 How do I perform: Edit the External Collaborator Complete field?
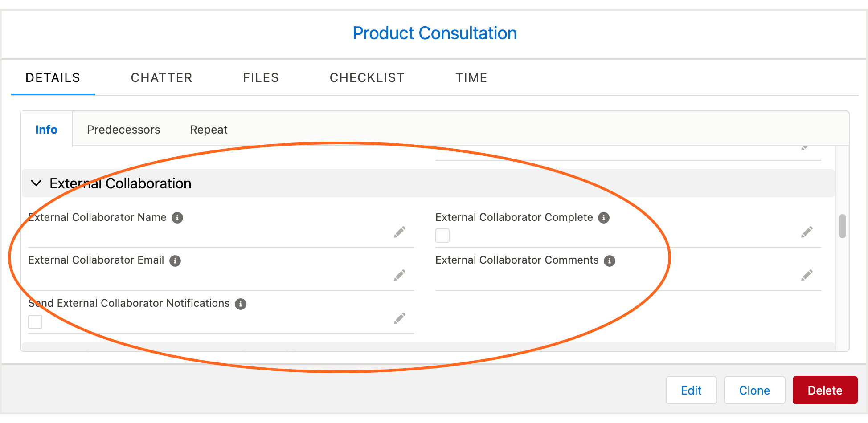pos(807,232)
